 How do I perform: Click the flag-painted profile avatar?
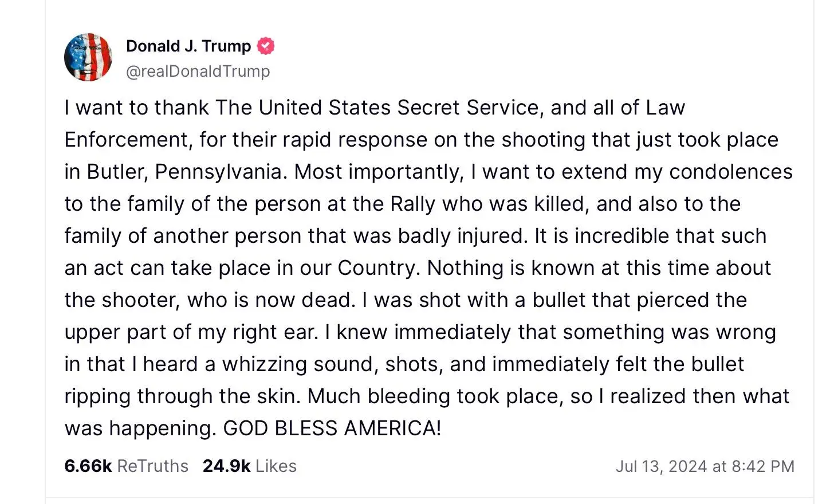(88, 57)
